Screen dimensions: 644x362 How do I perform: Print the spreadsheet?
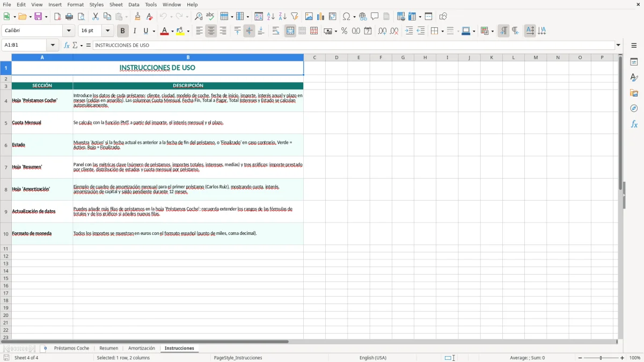click(x=69, y=17)
